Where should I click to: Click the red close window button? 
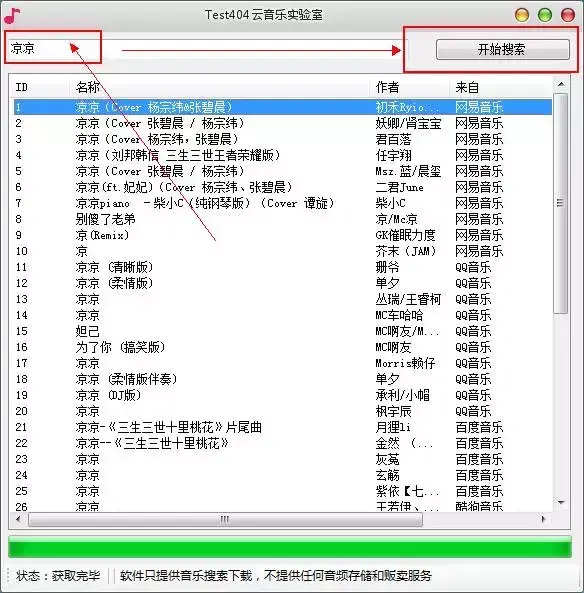(568, 15)
